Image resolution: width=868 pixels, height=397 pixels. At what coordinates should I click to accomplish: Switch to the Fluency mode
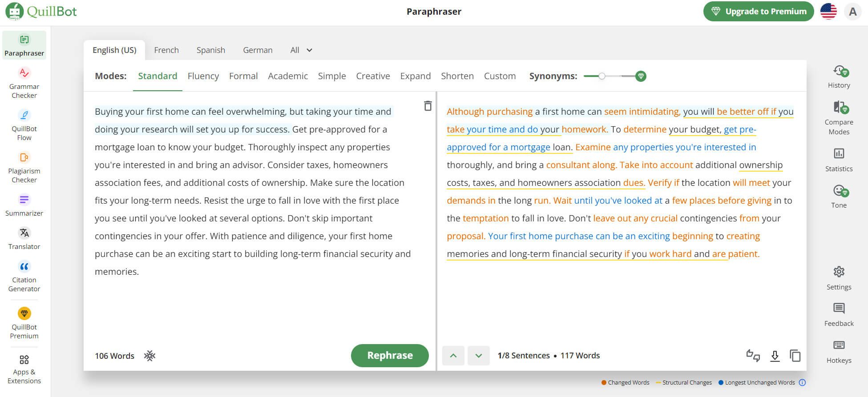(203, 76)
